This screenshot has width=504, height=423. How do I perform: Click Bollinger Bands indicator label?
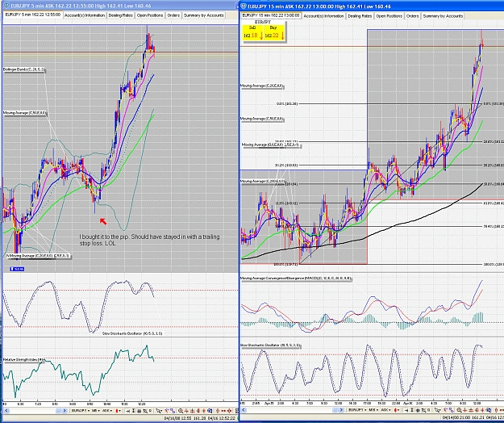click(23, 69)
